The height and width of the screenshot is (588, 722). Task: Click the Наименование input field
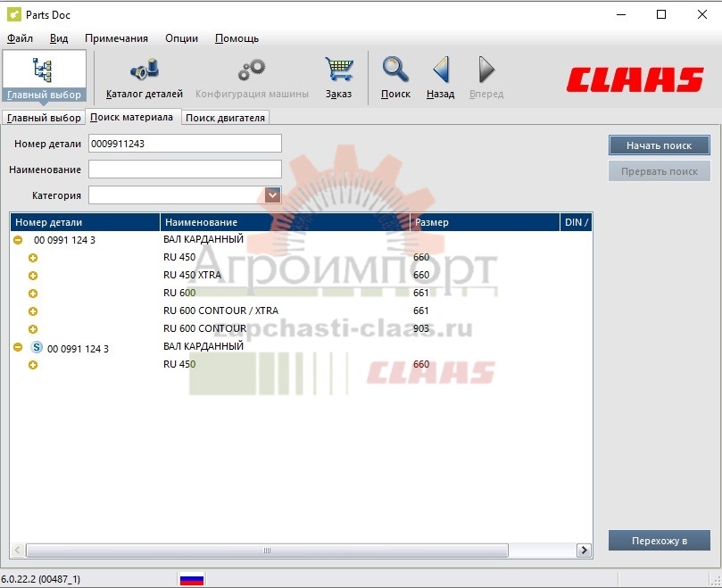point(185,169)
